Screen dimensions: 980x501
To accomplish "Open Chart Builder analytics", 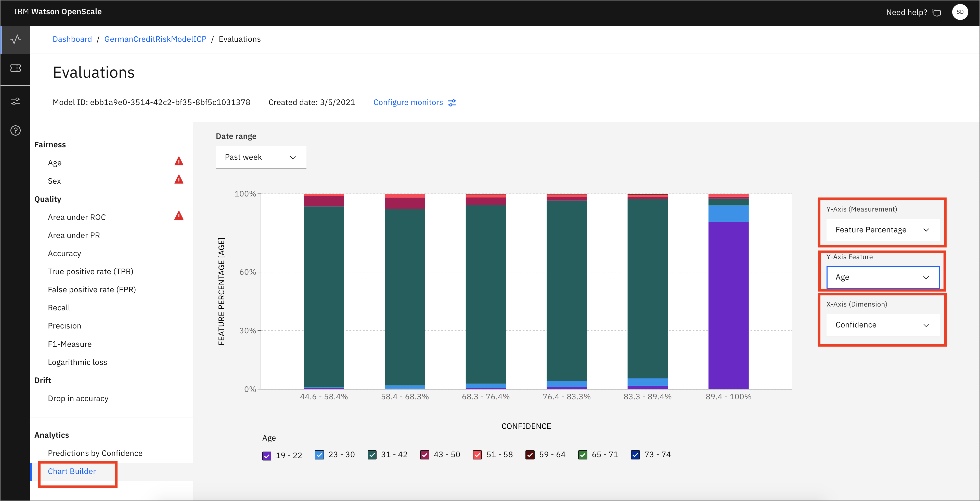I will click(72, 471).
